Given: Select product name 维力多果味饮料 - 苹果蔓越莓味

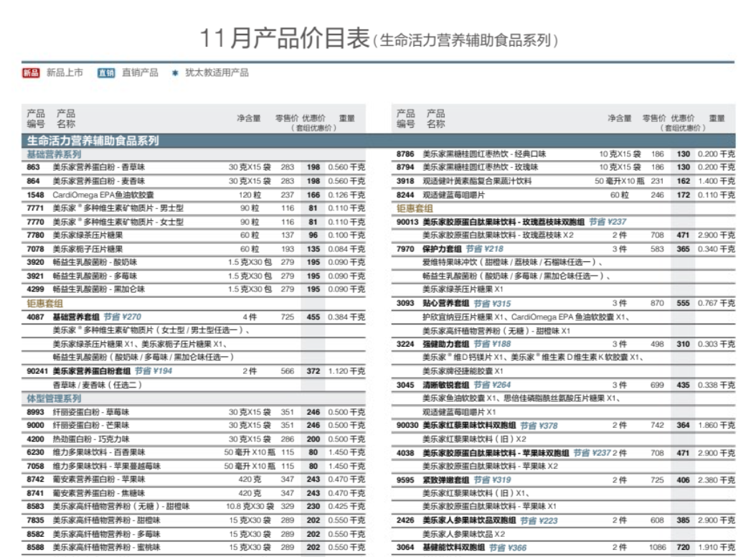Looking at the screenshot, I should (107, 467).
